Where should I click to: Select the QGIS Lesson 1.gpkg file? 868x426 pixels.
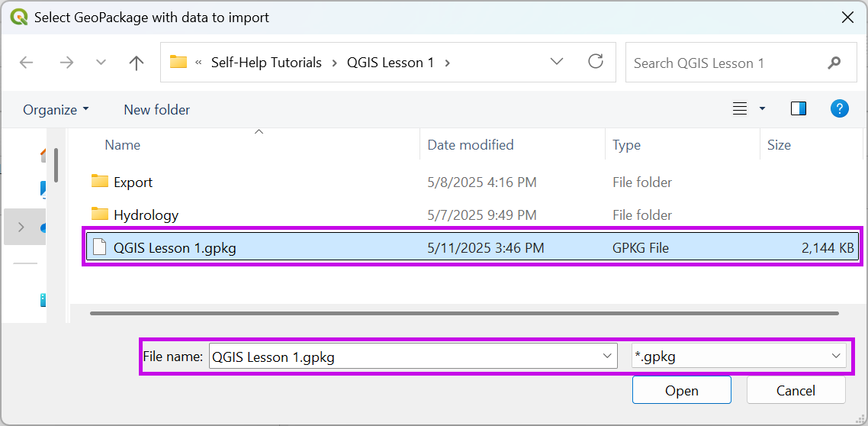coord(175,247)
